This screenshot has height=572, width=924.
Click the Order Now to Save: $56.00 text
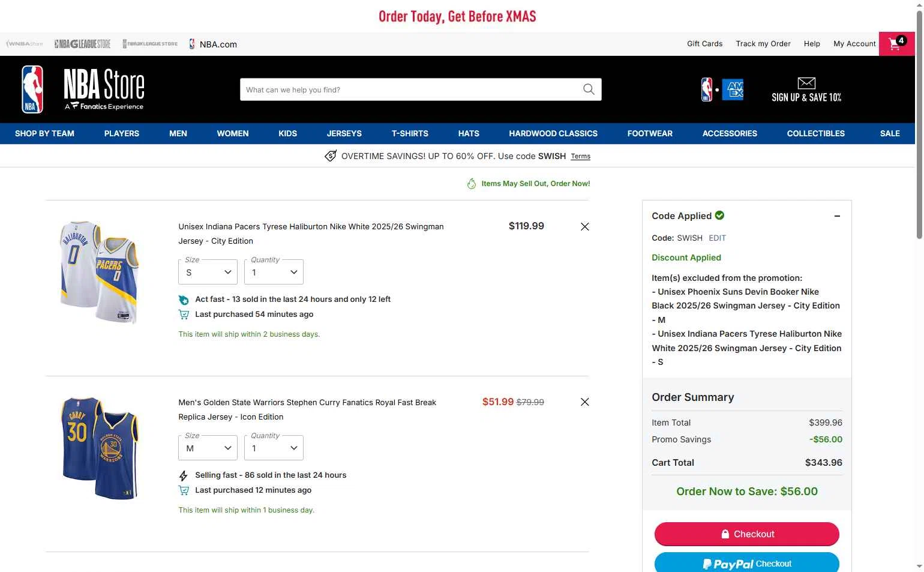click(x=747, y=492)
